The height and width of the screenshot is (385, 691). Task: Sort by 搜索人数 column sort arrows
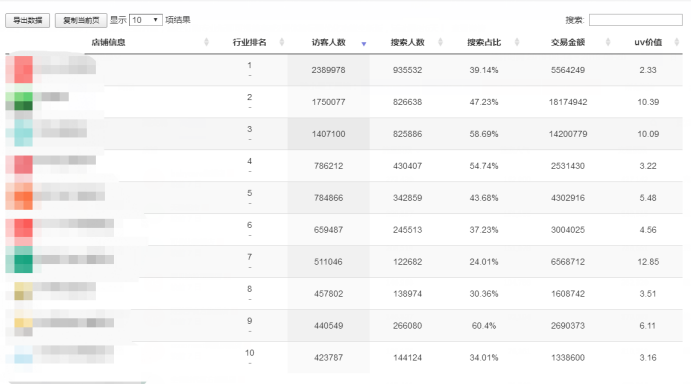coord(440,42)
